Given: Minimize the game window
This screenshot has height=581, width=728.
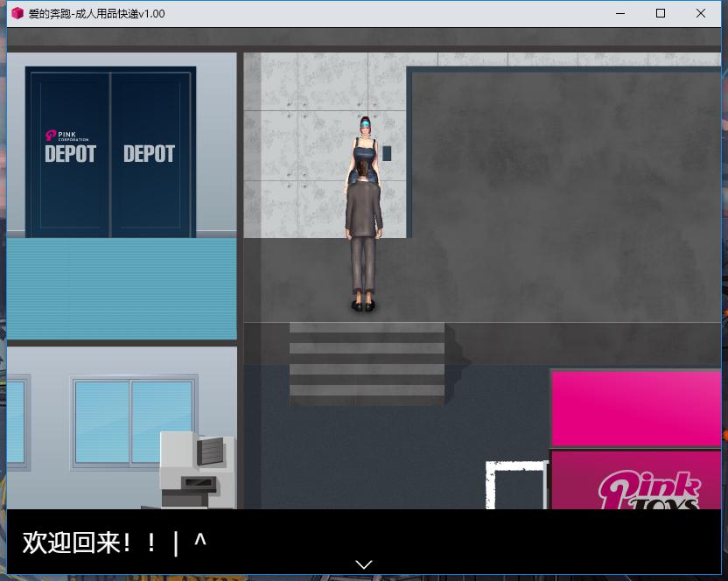Looking at the screenshot, I should (620, 13).
